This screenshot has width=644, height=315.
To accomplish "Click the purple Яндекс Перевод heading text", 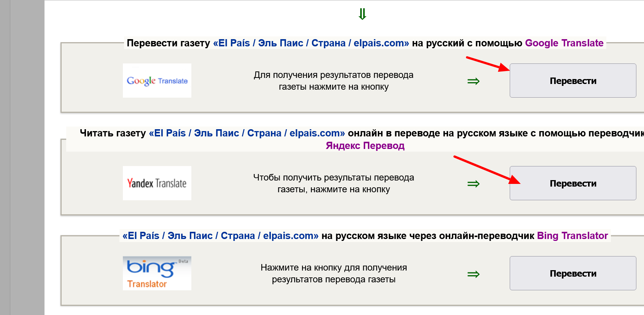I will (x=365, y=146).
